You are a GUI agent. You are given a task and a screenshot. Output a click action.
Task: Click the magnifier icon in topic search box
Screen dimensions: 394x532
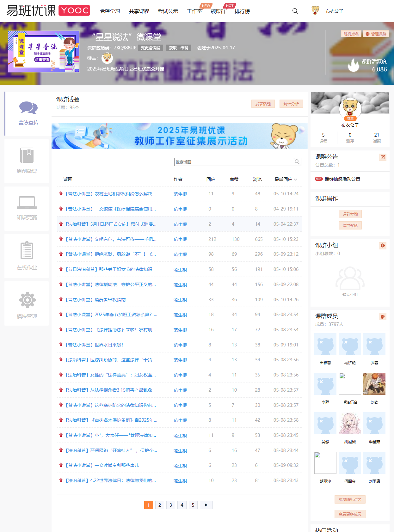coord(297,162)
